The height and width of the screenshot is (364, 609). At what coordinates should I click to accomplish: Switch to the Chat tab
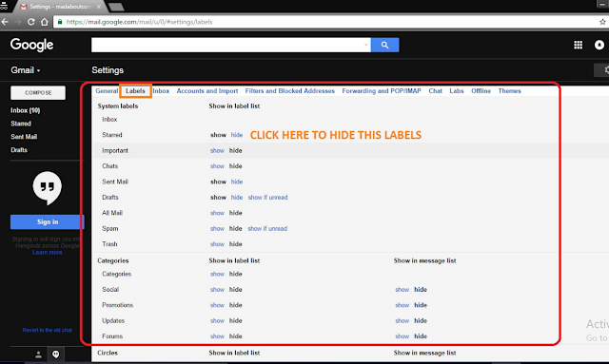(436, 91)
